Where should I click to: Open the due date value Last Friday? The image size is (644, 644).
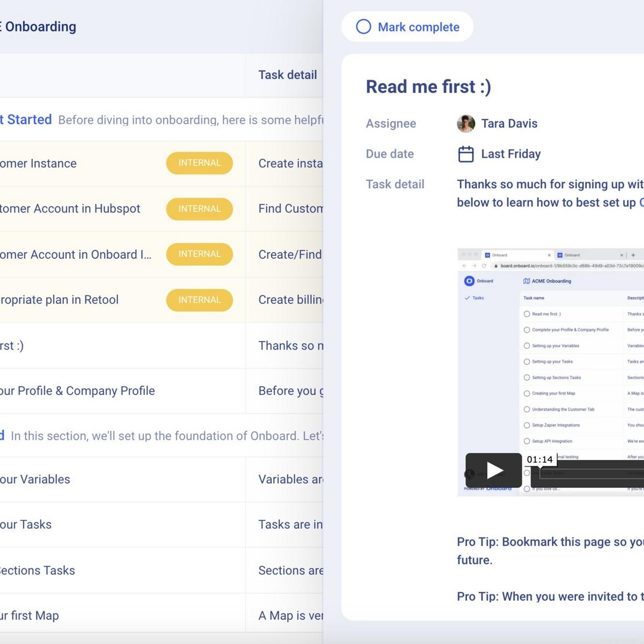510,154
